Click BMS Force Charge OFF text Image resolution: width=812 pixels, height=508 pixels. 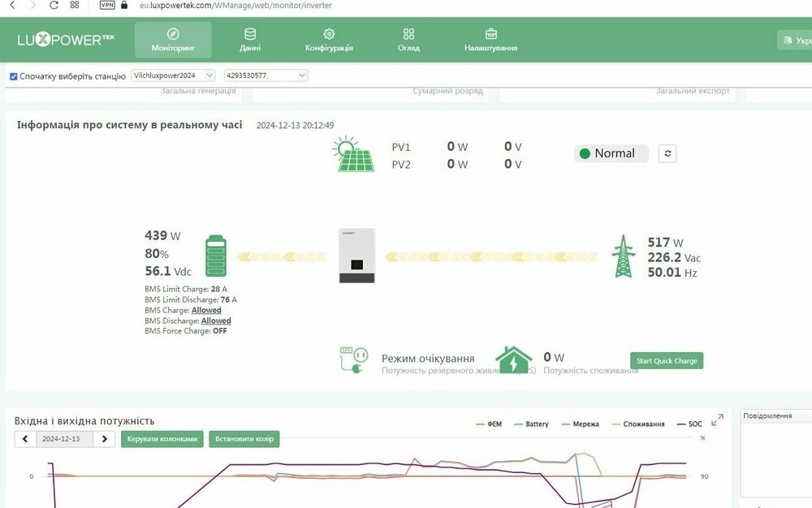186,331
